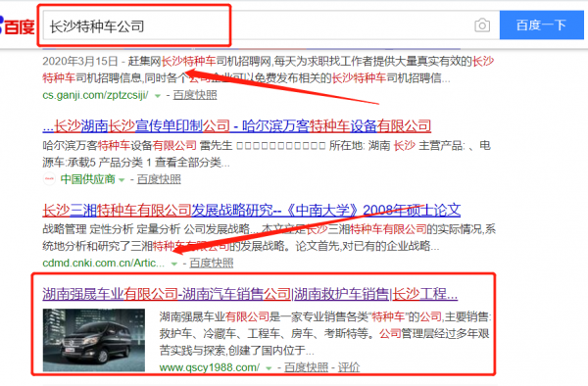
Task: Expand the dropdown arrow next to 中国供应商
Action: (122, 180)
